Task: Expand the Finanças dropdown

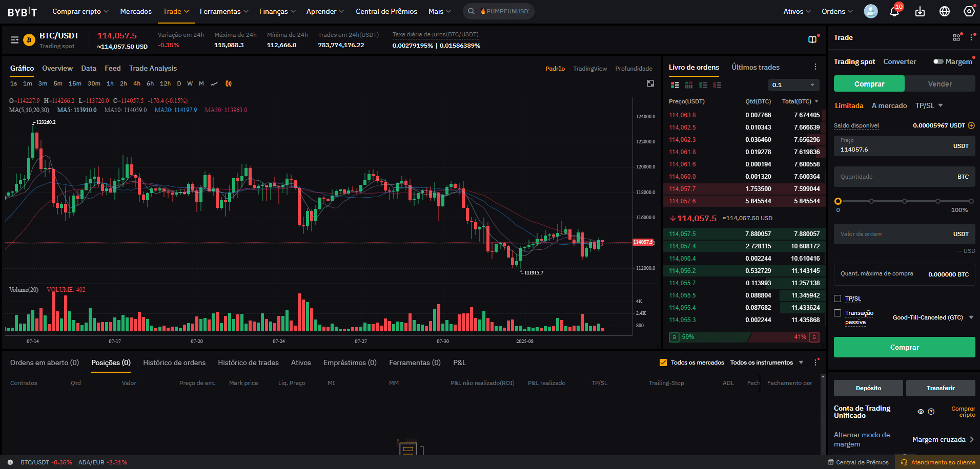Action: (x=277, y=11)
